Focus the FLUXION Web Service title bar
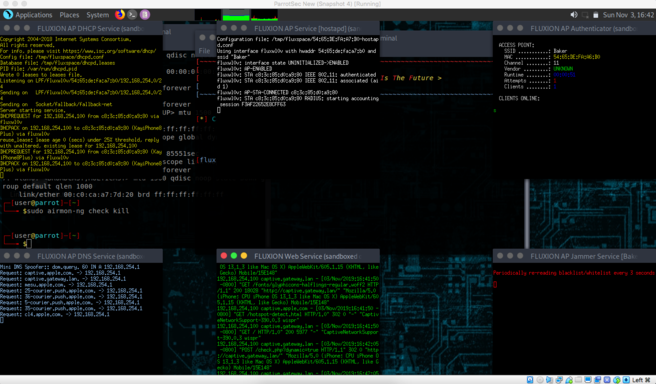Viewport: 656px width, 384px height. coord(298,256)
